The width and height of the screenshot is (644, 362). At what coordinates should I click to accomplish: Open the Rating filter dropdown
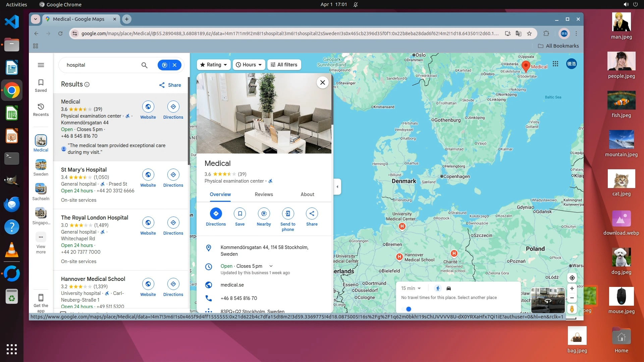[214, 65]
